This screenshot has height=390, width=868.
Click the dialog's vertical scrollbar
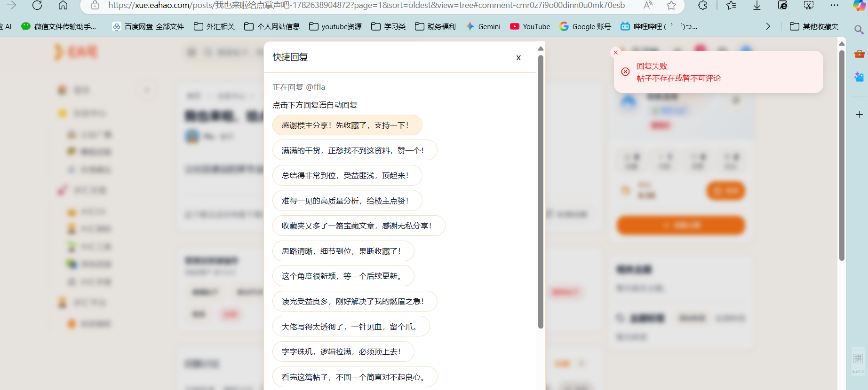tap(541, 192)
